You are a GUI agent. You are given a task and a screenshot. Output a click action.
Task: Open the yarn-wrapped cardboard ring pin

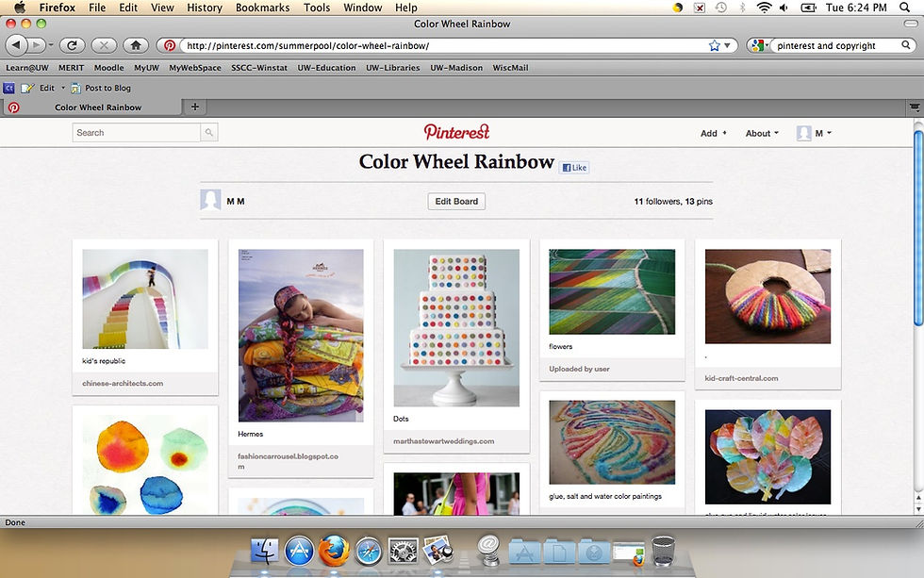[767, 296]
